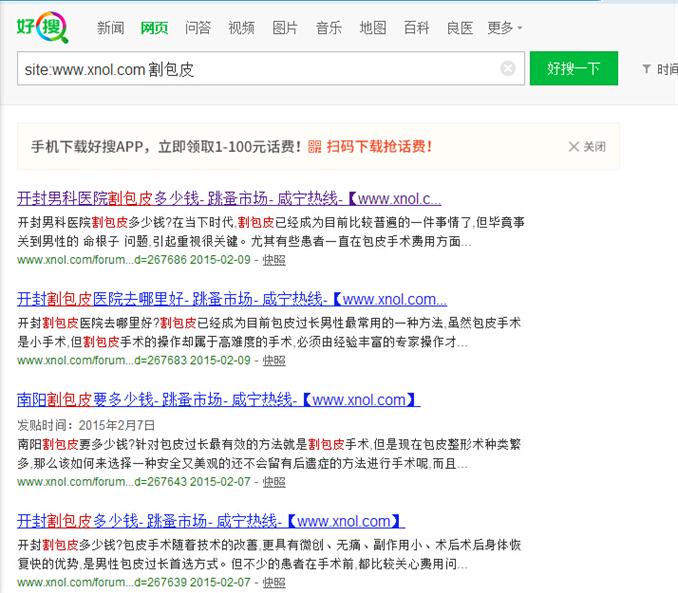Switch to the 问答 tab
This screenshot has height=593, width=678.
click(198, 28)
